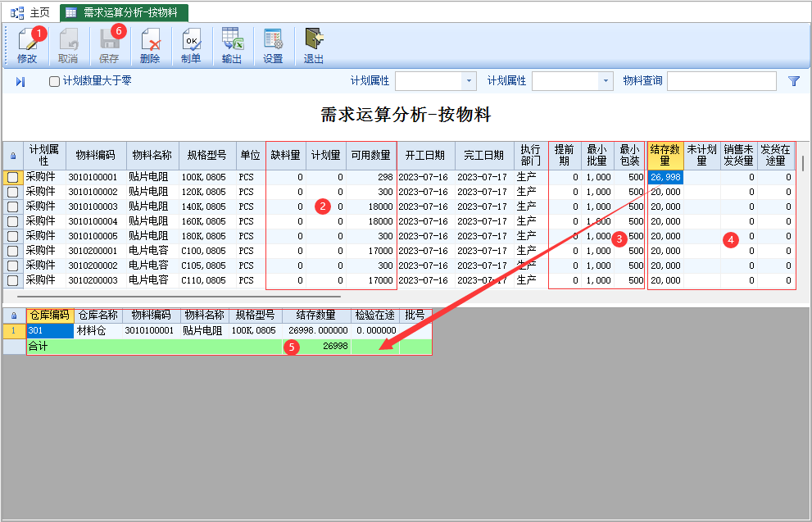Open the first 计划属性 dropdown
Screen dimensions: 812x522
[x=469, y=81]
